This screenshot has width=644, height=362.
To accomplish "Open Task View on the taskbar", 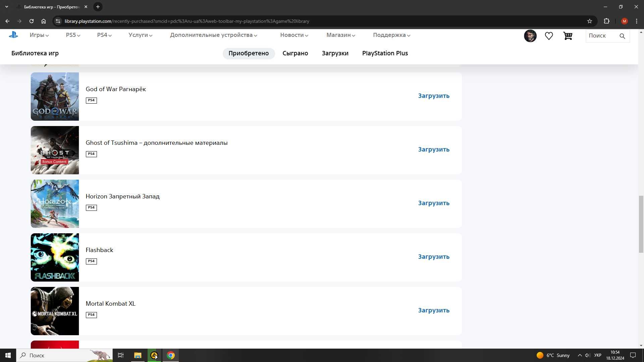I will pos(121,355).
